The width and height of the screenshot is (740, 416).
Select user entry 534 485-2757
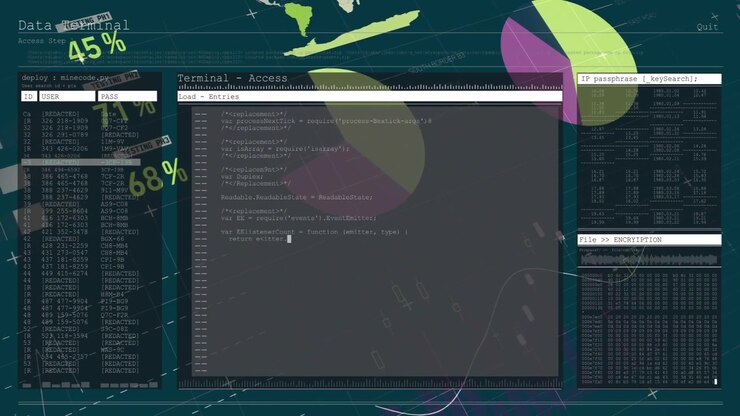click(65, 357)
